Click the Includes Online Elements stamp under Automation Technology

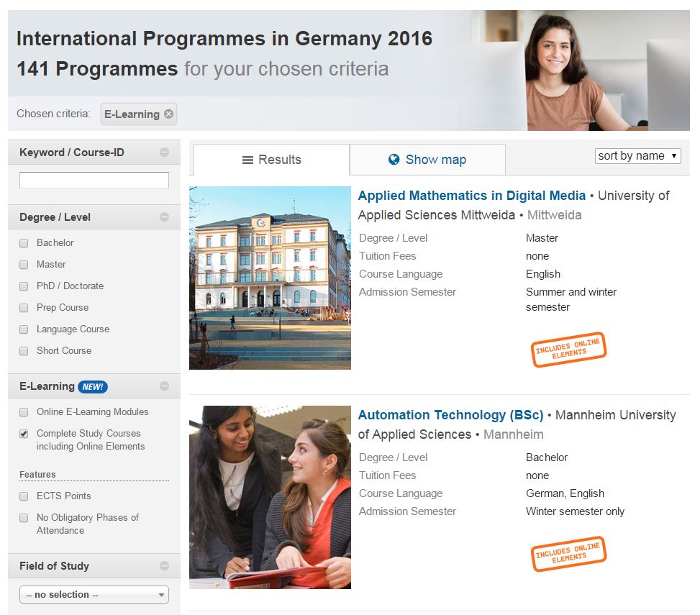click(x=568, y=554)
